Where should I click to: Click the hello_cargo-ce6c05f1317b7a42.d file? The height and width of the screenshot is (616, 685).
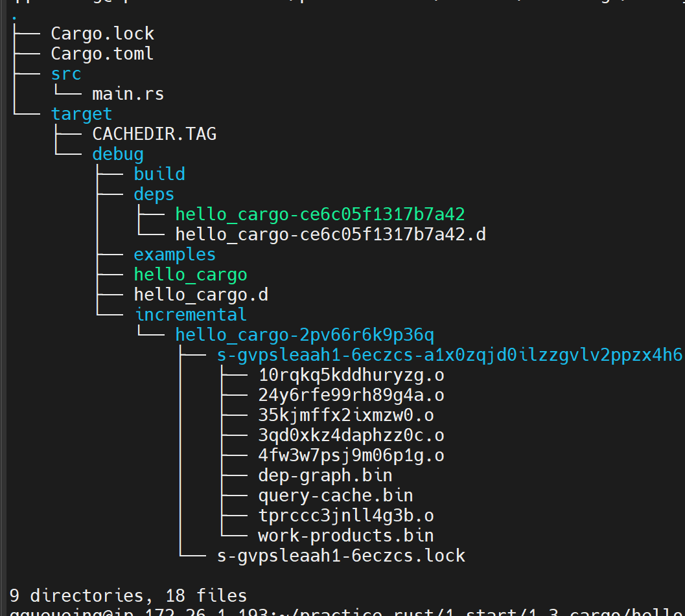pos(331,234)
